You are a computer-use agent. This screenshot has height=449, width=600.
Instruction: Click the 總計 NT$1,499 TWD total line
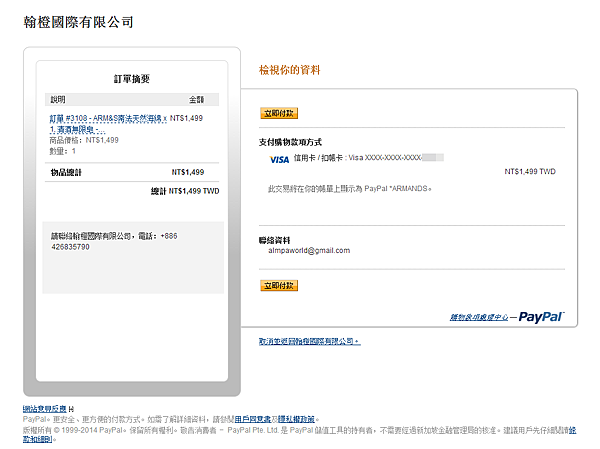(x=185, y=191)
